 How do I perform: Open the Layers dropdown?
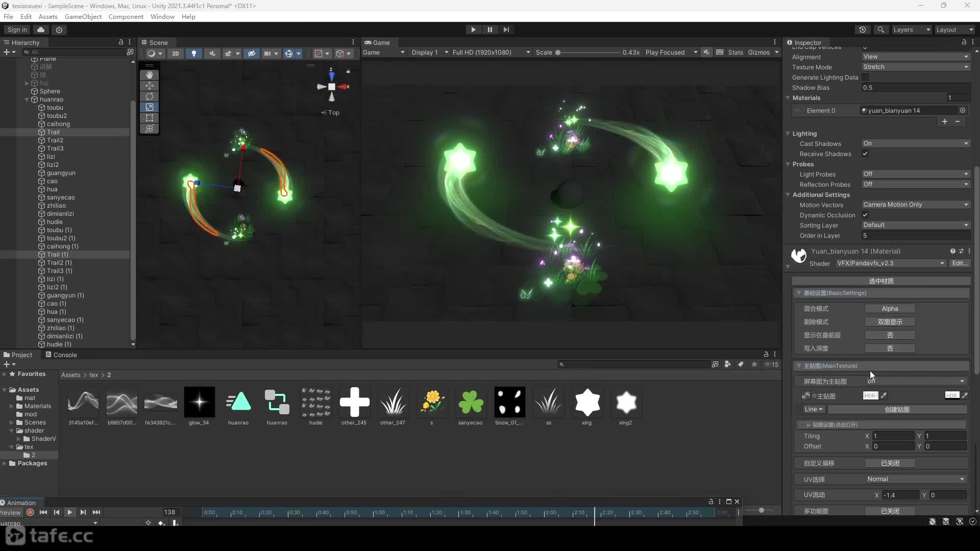[912, 30]
